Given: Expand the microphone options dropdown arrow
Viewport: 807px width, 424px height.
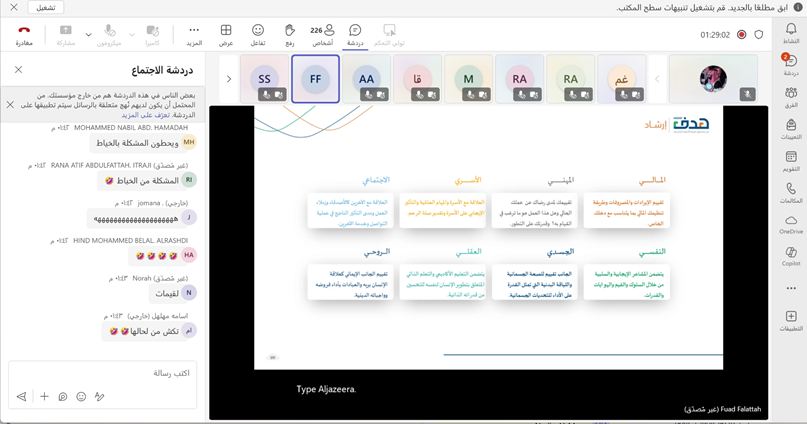Looking at the screenshot, I should [x=89, y=35].
